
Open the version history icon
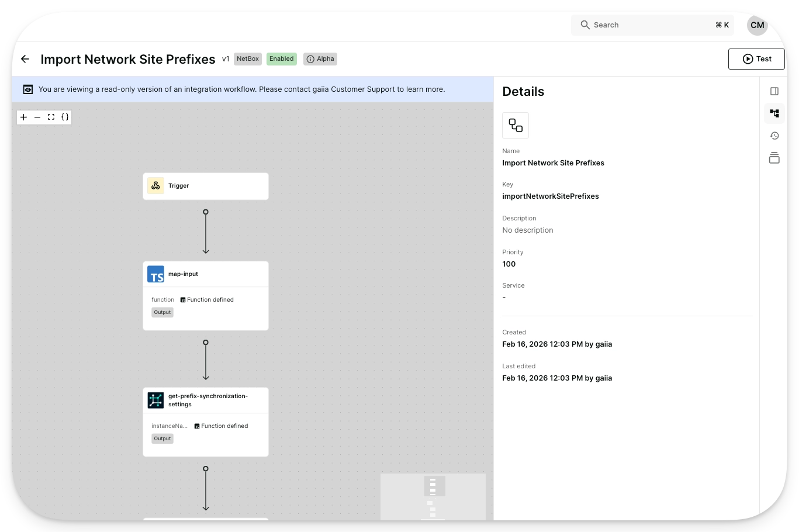pos(774,136)
